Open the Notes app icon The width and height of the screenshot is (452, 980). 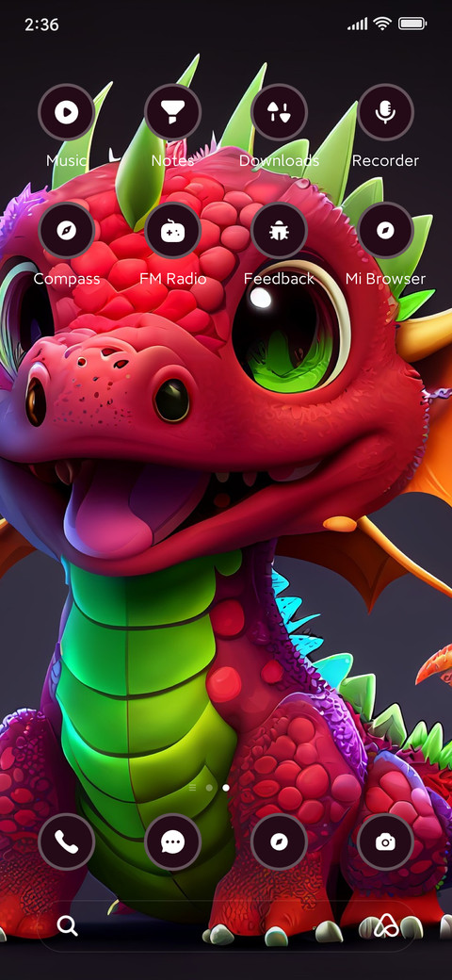(173, 112)
